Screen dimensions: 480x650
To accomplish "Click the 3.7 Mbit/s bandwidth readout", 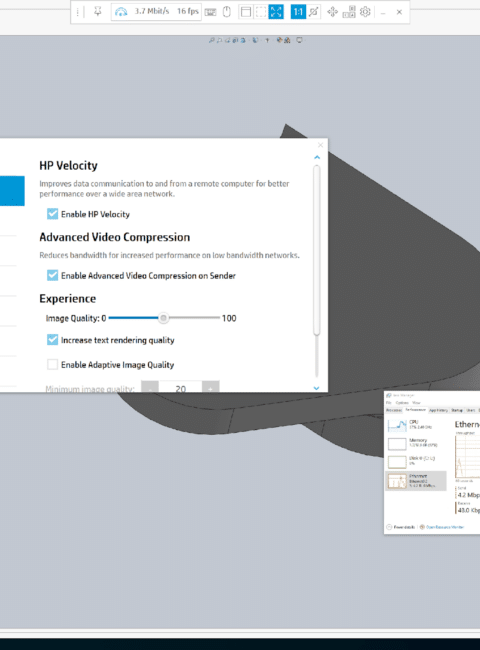I will (x=152, y=11).
